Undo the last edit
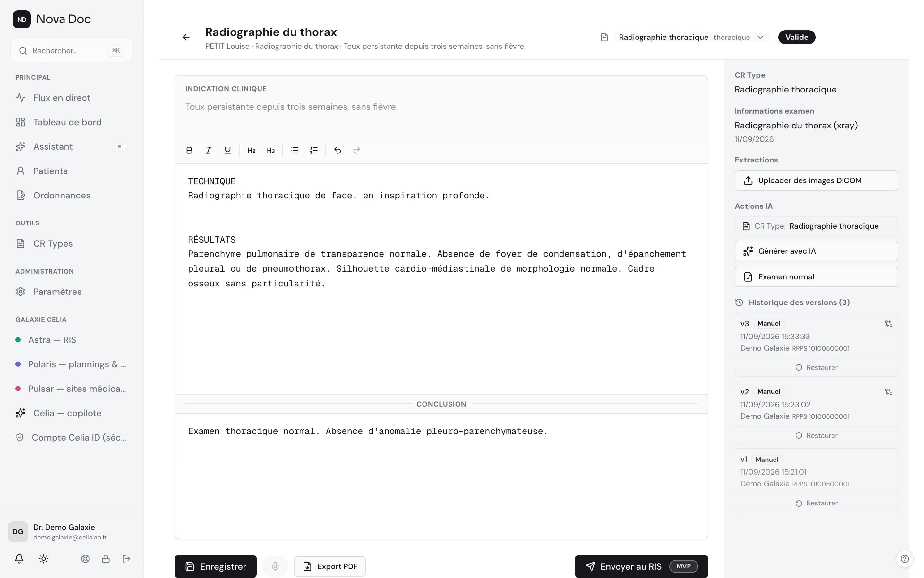 point(338,150)
